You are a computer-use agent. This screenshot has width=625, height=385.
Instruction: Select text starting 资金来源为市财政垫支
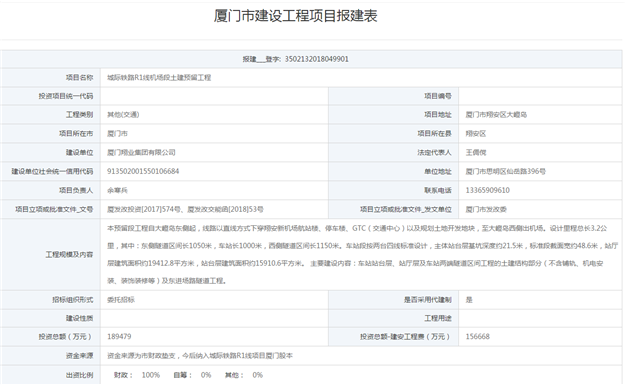coord(200,356)
